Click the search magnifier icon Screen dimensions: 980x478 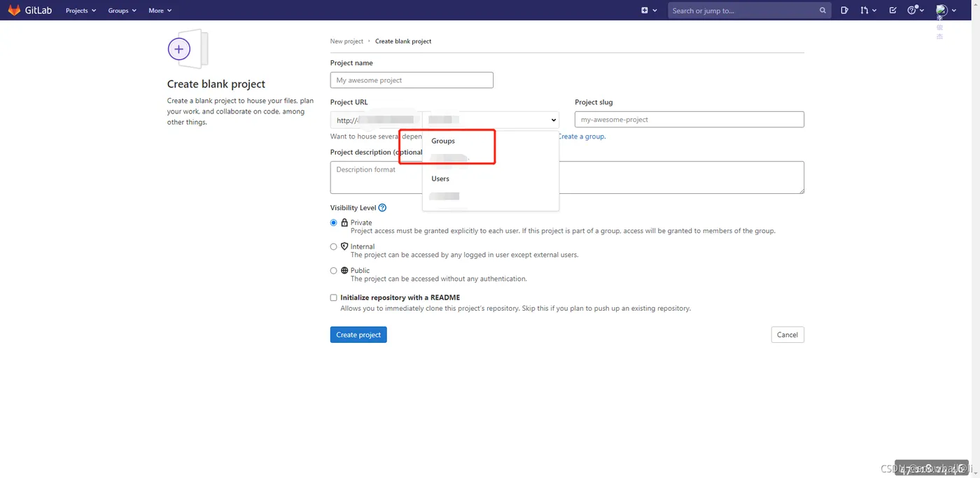click(x=822, y=10)
